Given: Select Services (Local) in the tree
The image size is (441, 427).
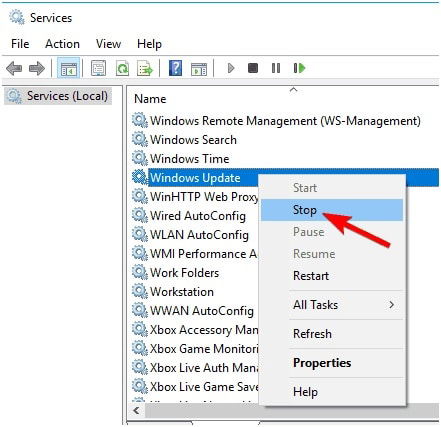Looking at the screenshot, I should click(58, 96).
